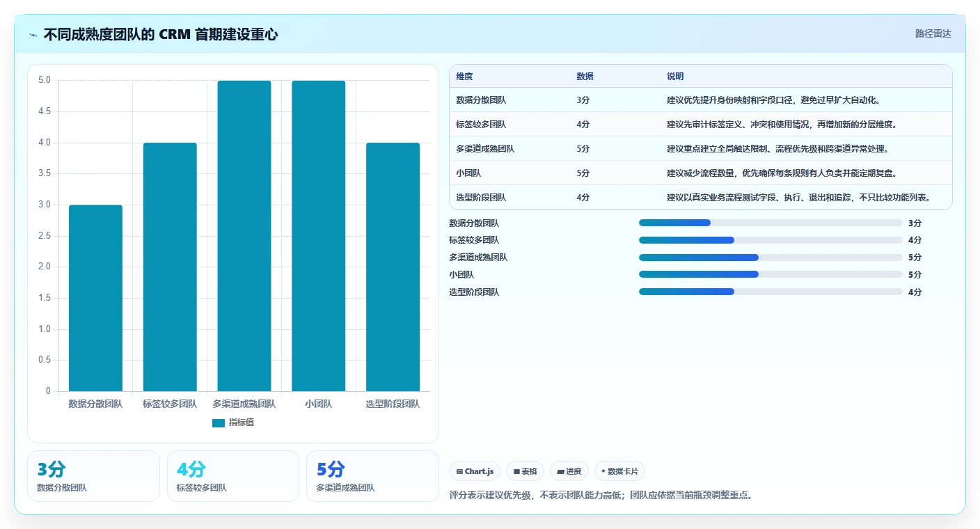The width and height of the screenshot is (980, 529).
Task: Click the 2.5 tick on the chart's vertical axis
Action: (x=45, y=236)
